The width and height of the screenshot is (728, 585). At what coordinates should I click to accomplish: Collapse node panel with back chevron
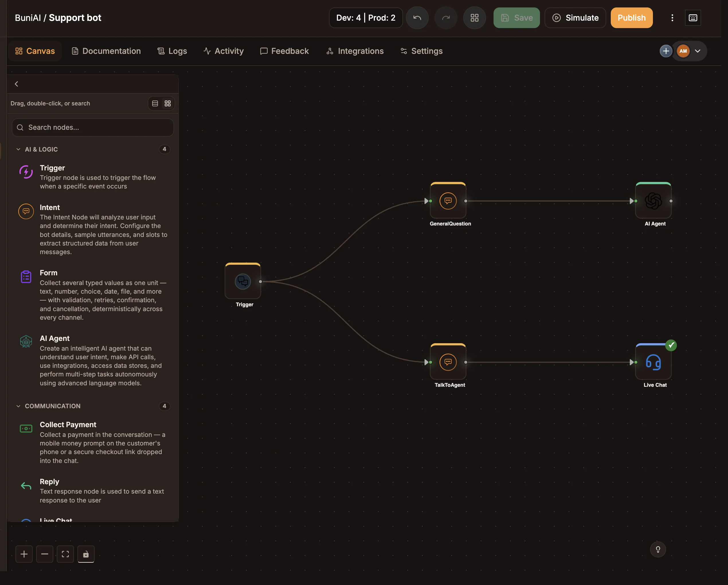click(17, 84)
